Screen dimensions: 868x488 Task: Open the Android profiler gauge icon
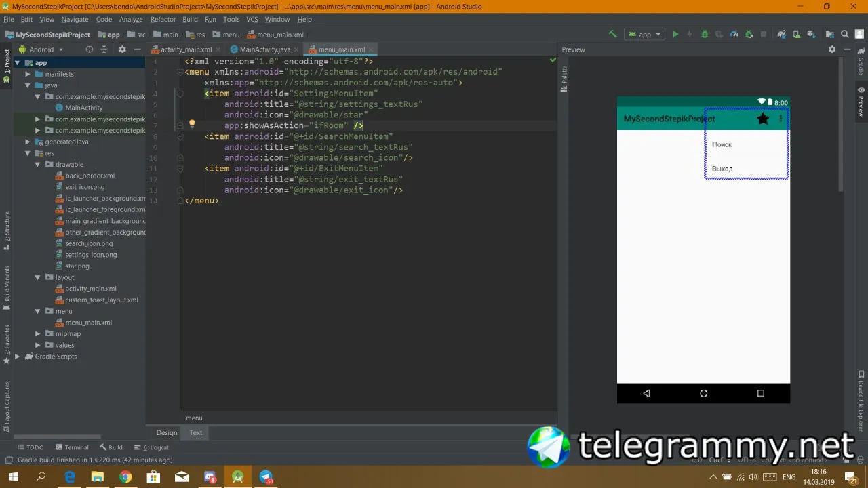tap(734, 34)
